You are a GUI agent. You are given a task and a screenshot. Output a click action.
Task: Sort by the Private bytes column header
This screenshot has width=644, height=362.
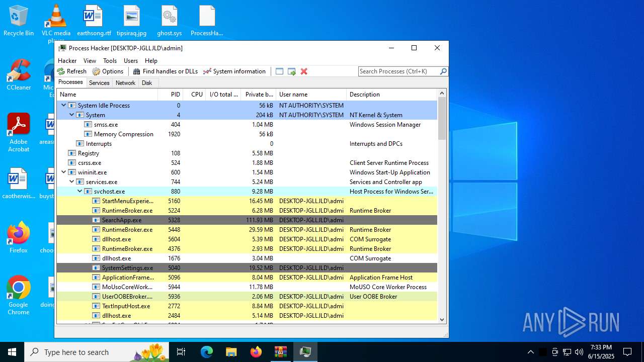coord(258,95)
